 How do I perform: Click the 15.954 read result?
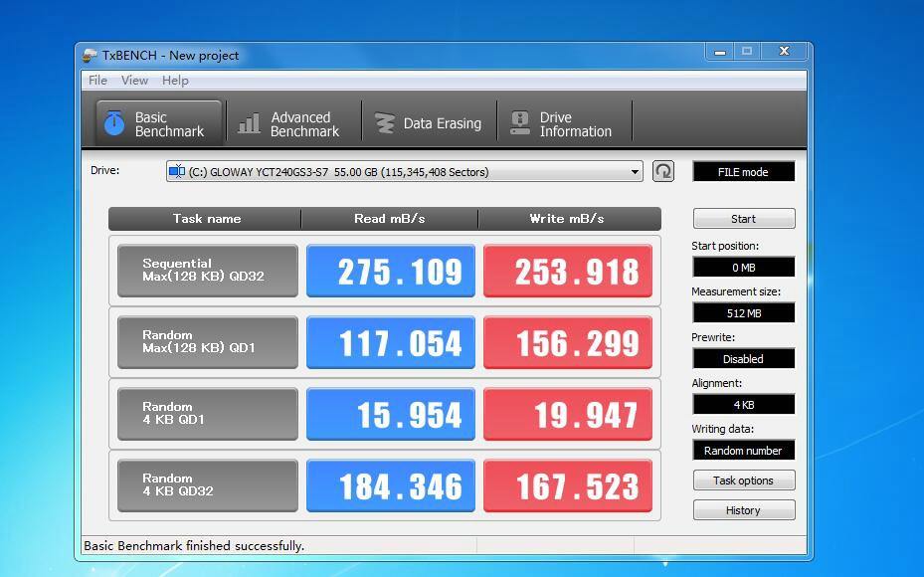[x=391, y=414]
